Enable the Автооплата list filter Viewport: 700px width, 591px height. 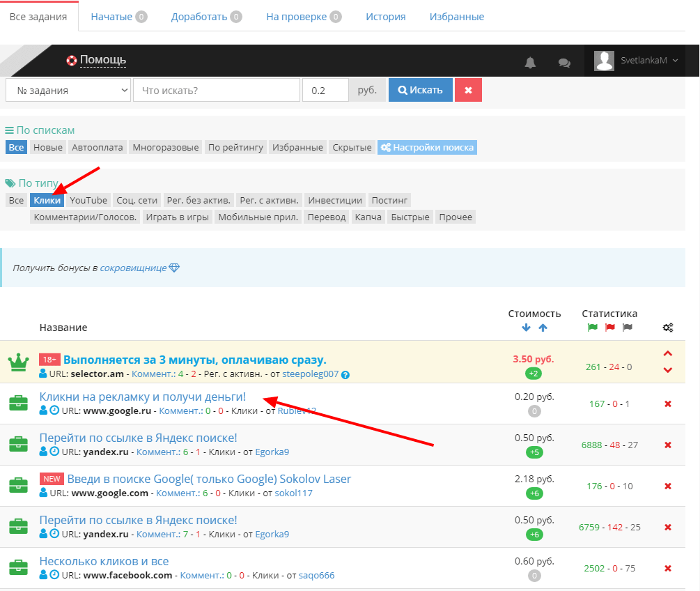click(98, 147)
